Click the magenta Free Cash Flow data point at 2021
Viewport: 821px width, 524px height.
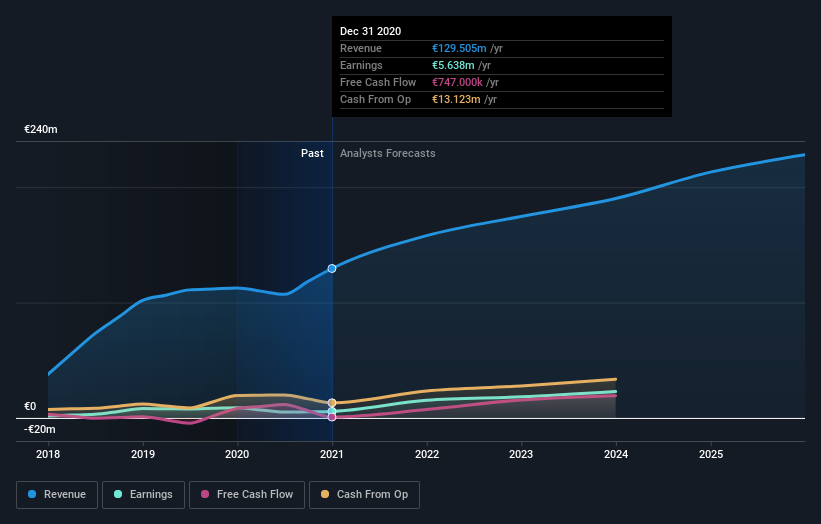(332, 417)
